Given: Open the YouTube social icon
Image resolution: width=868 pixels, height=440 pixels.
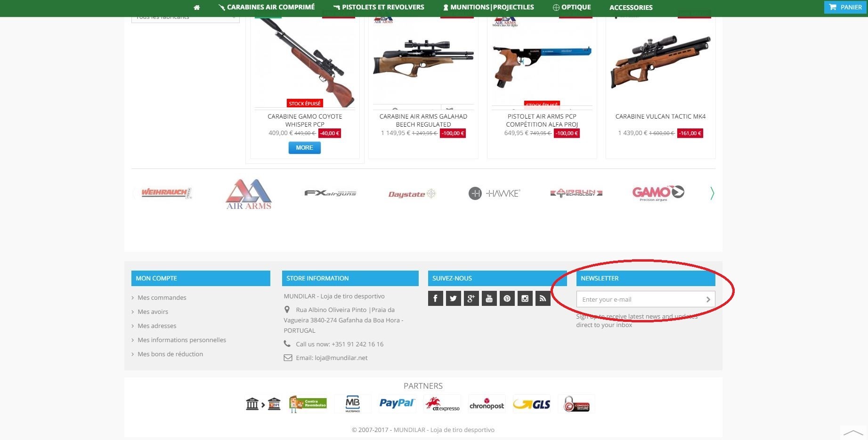Looking at the screenshot, I should [489, 298].
